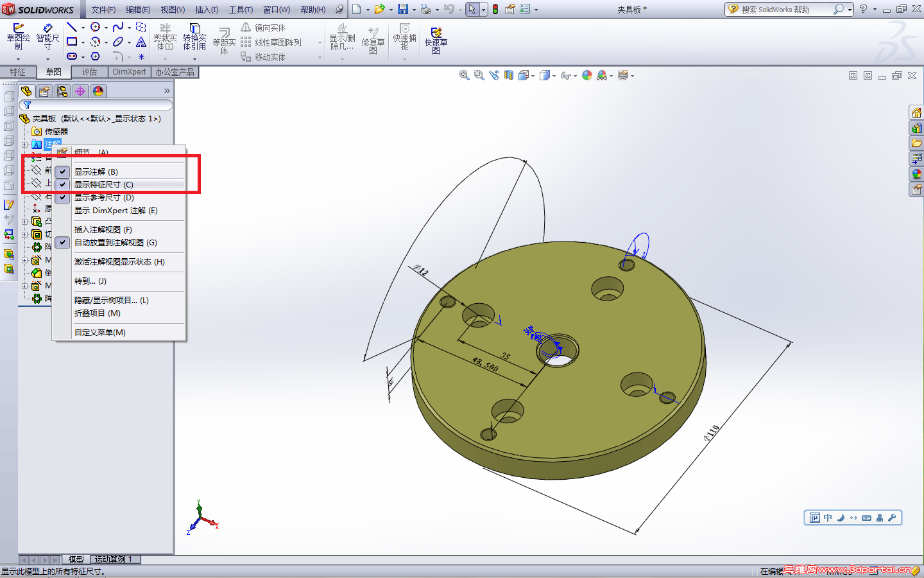Click the Edit Appearance color ball icon

tap(587, 75)
